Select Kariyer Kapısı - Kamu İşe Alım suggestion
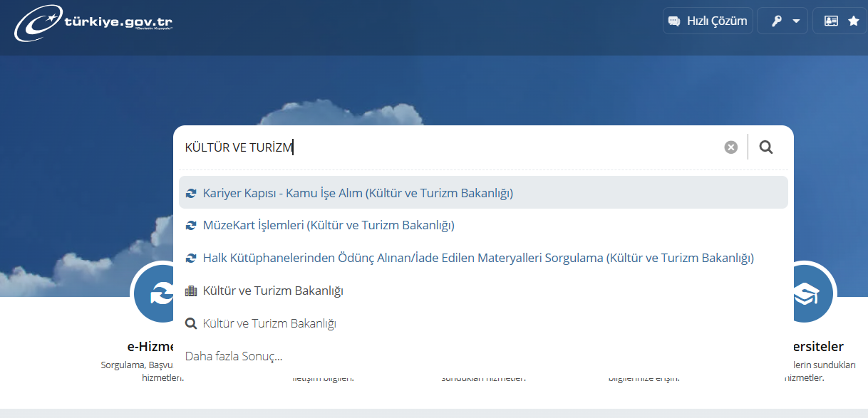Screen dimensions: 868x418 coord(358,193)
